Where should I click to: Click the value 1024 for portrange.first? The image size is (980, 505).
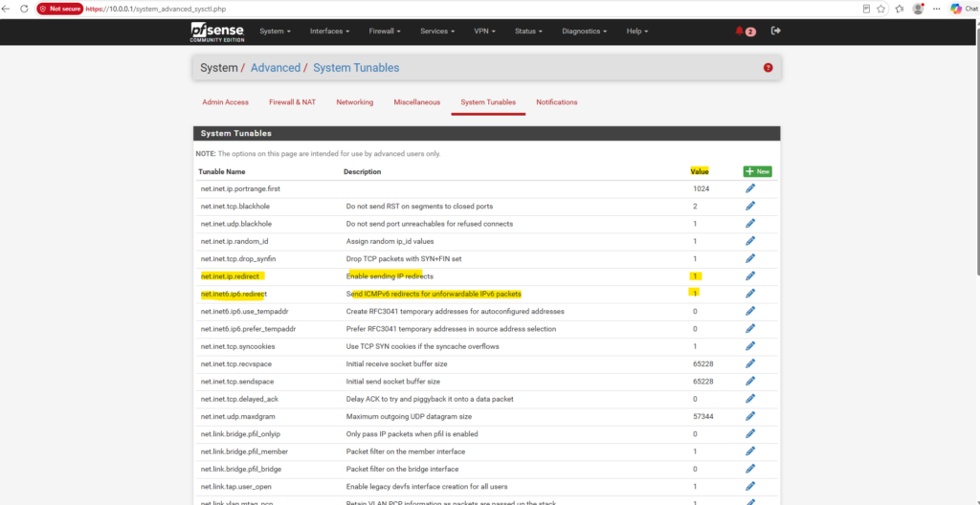click(702, 188)
